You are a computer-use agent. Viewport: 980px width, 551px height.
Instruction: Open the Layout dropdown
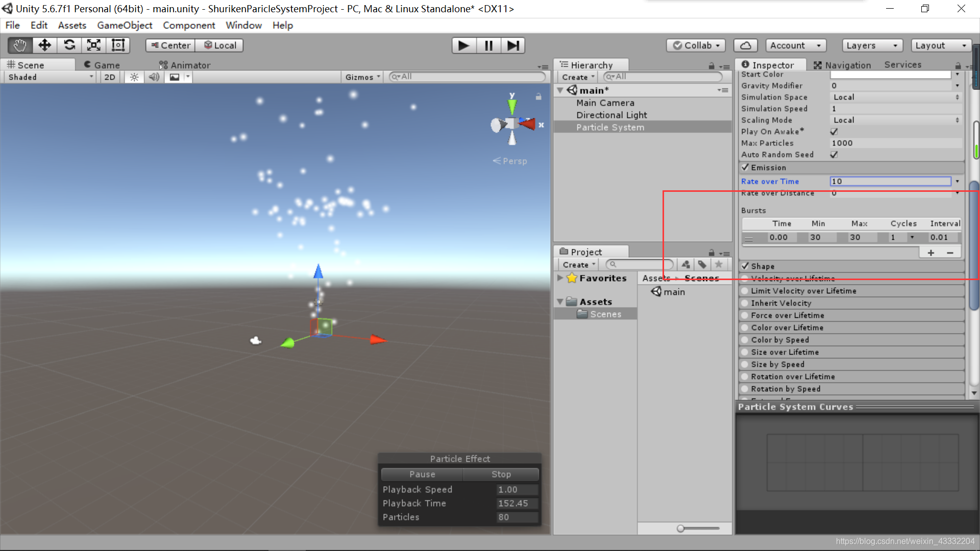[x=941, y=45]
